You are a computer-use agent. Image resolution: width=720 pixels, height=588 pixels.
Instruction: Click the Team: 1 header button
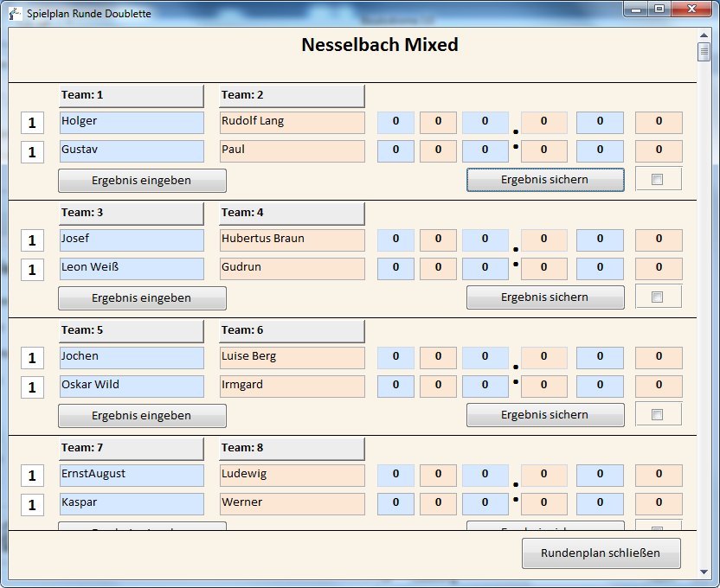point(131,95)
